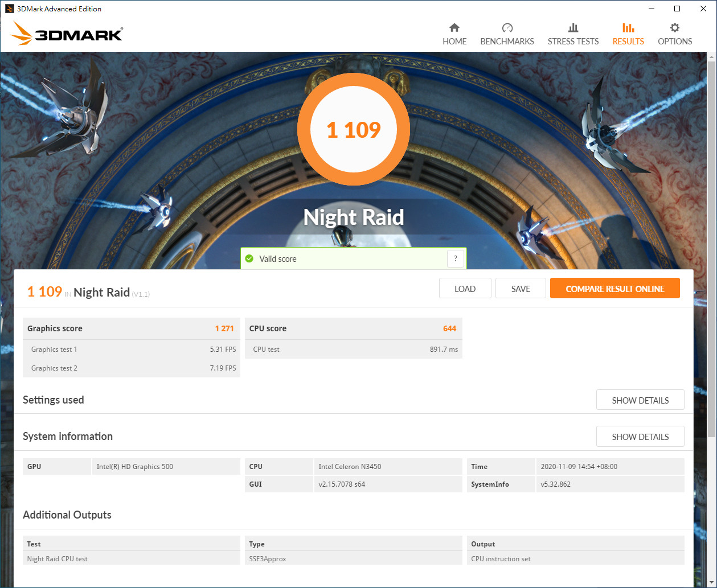Viewport: 717px width, 588px height.
Task: Maximize the 3DMark window
Action: (677, 9)
